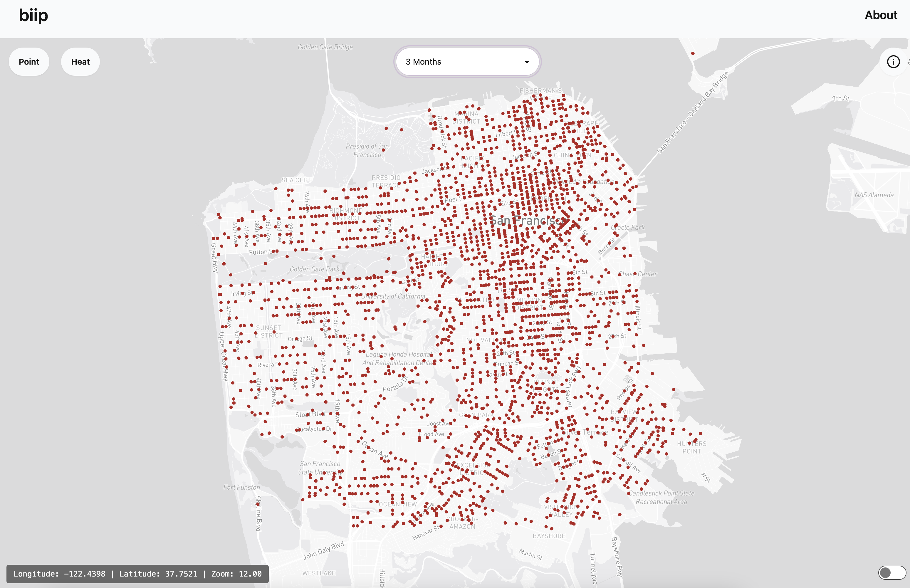Image resolution: width=910 pixels, height=588 pixels.
Task: Switch to Point view
Action: pos(29,62)
